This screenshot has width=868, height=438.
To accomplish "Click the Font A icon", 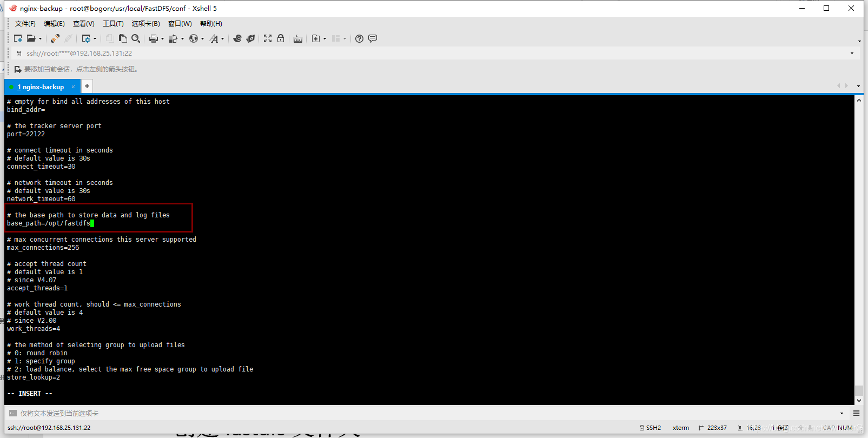I will [214, 38].
